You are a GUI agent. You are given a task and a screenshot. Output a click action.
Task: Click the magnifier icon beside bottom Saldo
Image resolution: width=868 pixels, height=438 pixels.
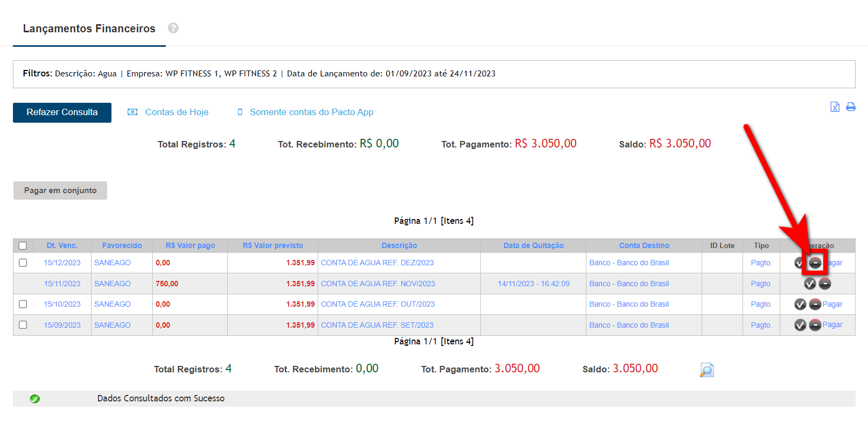point(706,370)
